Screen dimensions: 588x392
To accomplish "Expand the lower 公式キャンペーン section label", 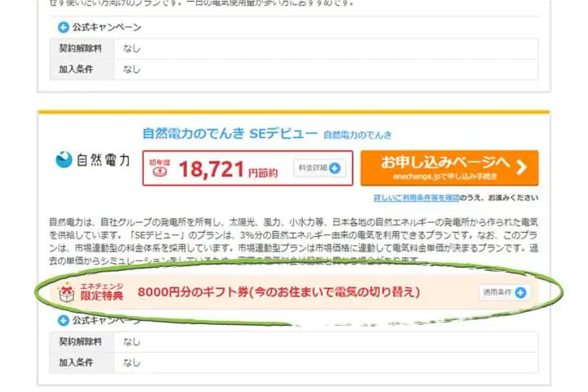I will (x=106, y=319).
